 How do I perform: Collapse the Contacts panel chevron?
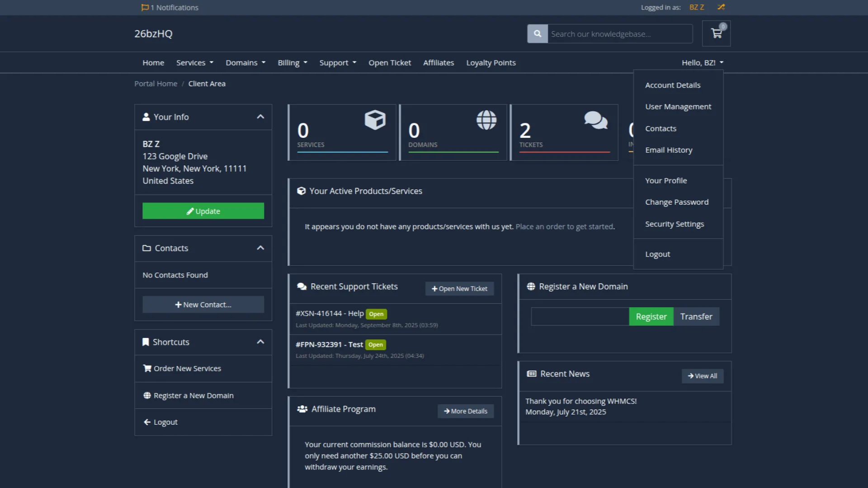260,248
